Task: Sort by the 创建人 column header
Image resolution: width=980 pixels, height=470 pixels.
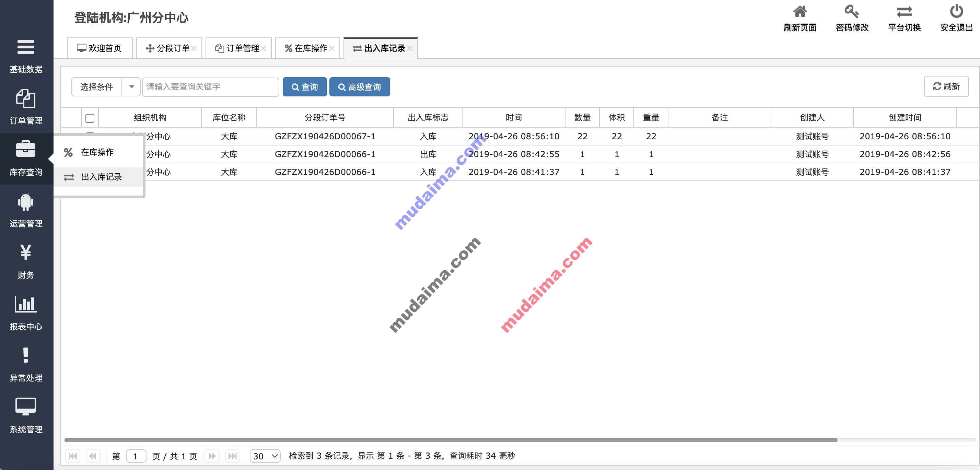Action: (812, 117)
